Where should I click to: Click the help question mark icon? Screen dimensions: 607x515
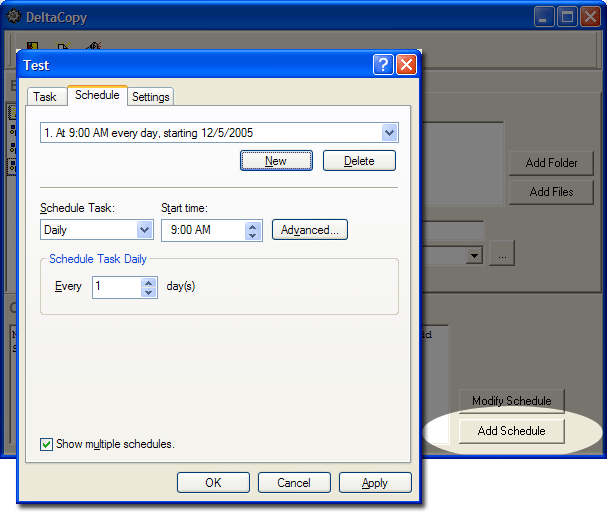click(383, 65)
